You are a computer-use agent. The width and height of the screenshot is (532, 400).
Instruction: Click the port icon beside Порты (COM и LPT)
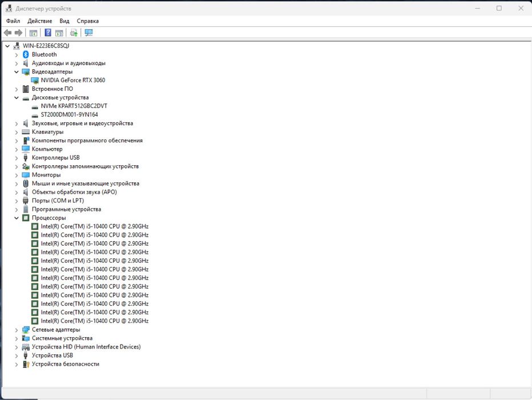(26, 201)
